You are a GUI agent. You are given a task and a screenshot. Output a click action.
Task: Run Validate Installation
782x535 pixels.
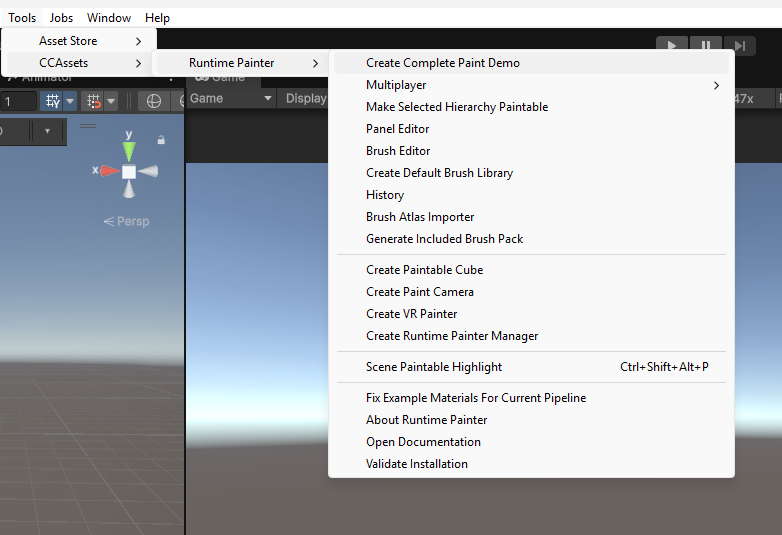point(531,464)
